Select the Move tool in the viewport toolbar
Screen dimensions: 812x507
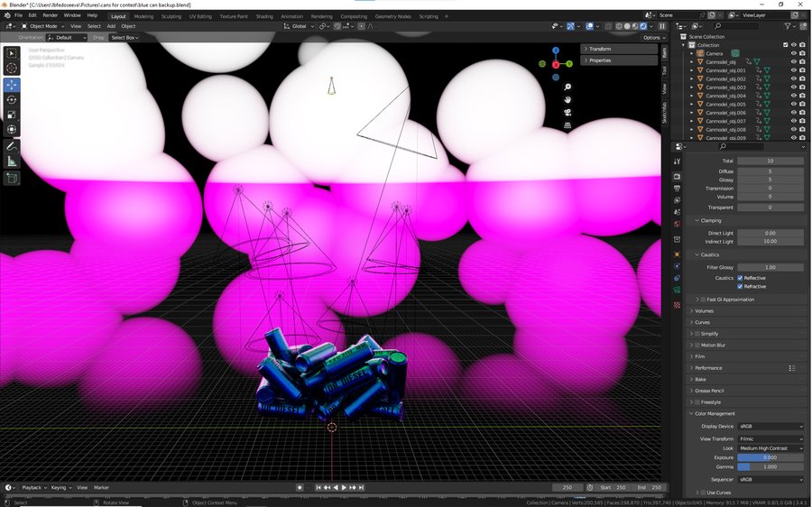pos(12,85)
